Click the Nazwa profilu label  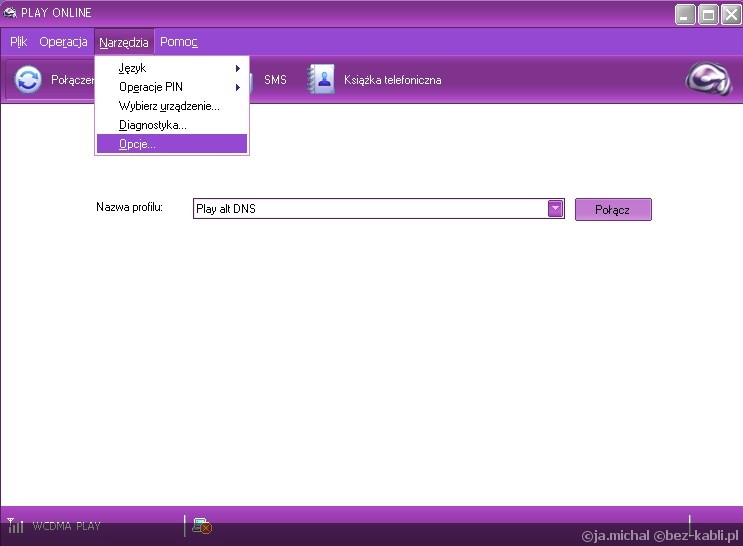tap(129, 207)
